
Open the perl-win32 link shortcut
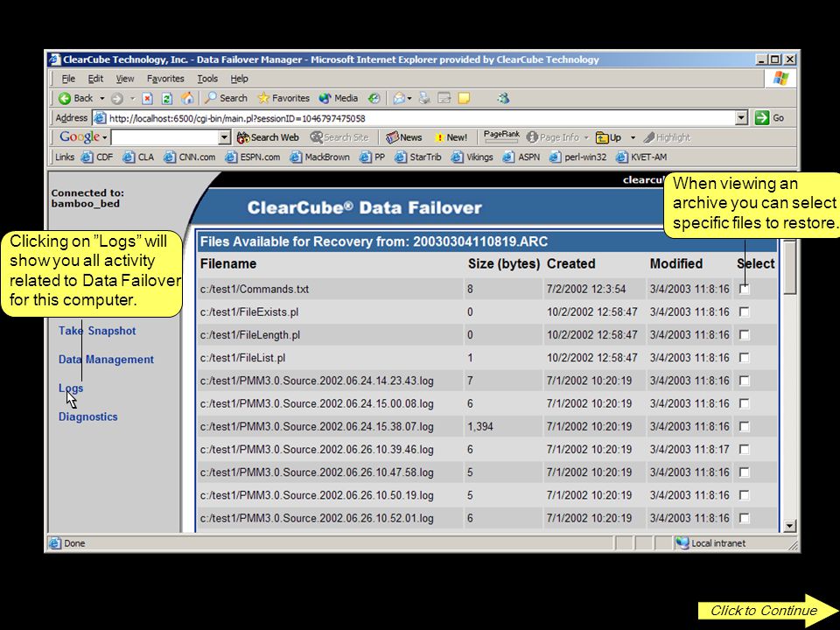(x=578, y=157)
